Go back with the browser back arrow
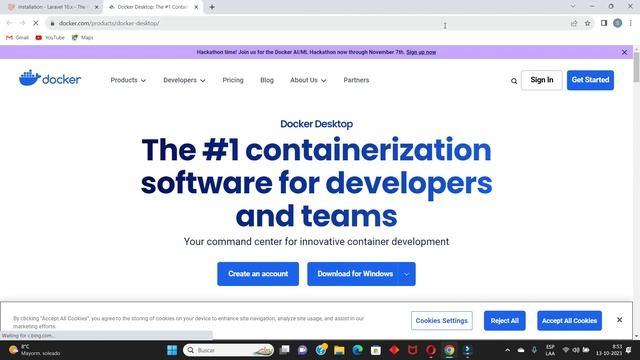The height and width of the screenshot is (360, 640). 9,23
